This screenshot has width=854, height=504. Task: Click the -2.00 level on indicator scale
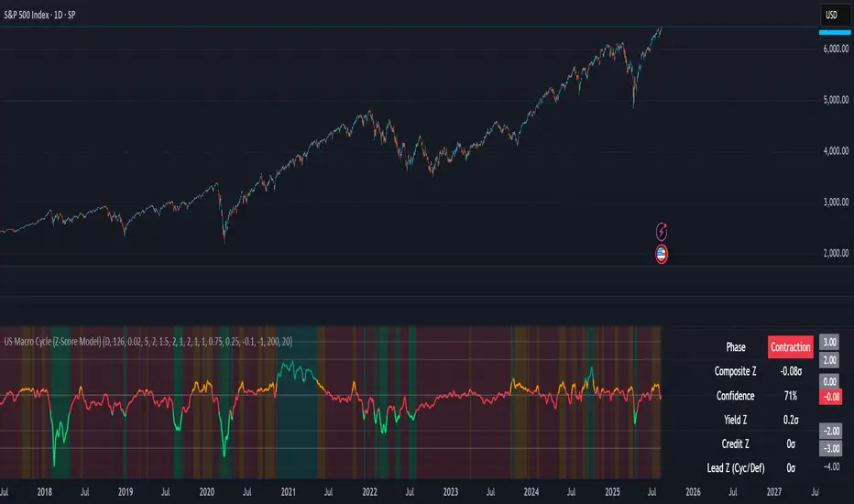pos(830,431)
